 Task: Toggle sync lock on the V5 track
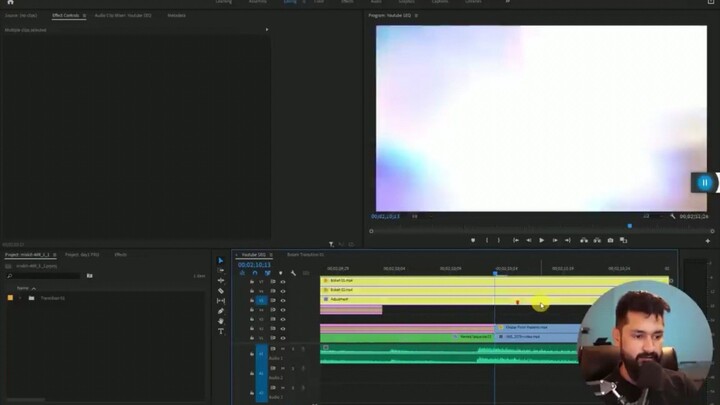pos(273,300)
